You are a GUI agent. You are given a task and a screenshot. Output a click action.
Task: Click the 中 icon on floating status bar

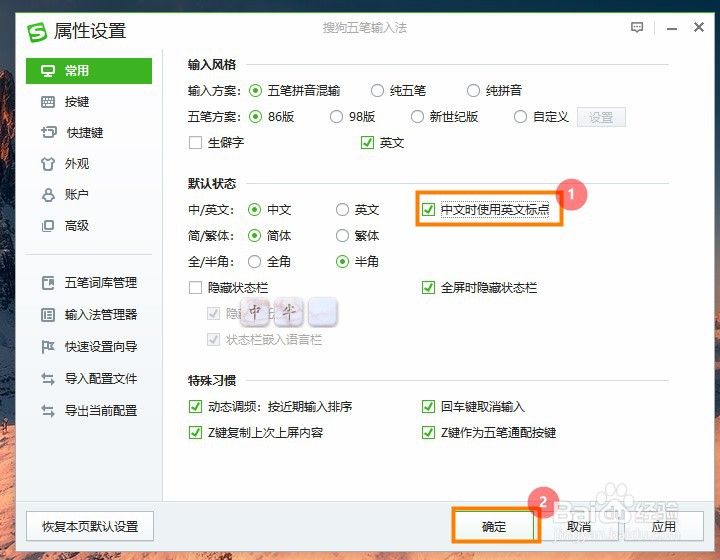[x=255, y=313]
